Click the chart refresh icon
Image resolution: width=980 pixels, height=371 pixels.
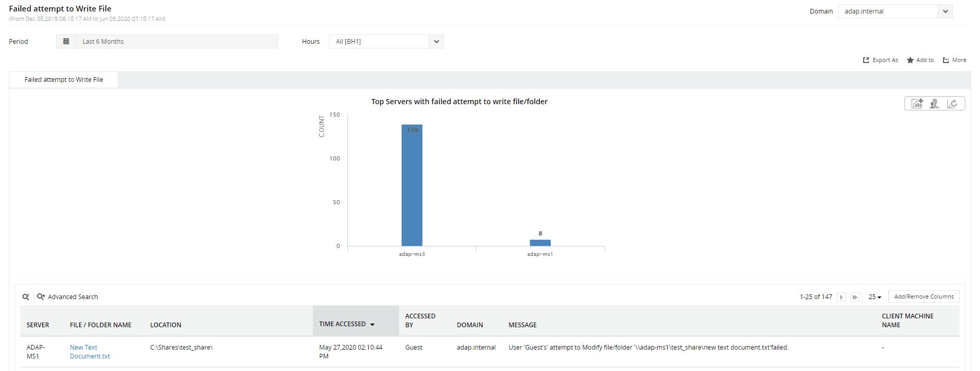point(952,104)
